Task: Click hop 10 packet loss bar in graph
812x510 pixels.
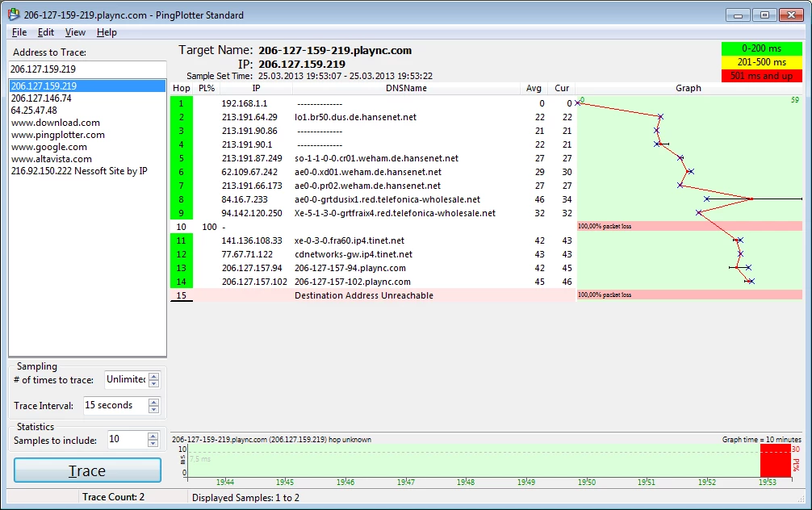Action: (x=689, y=226)
